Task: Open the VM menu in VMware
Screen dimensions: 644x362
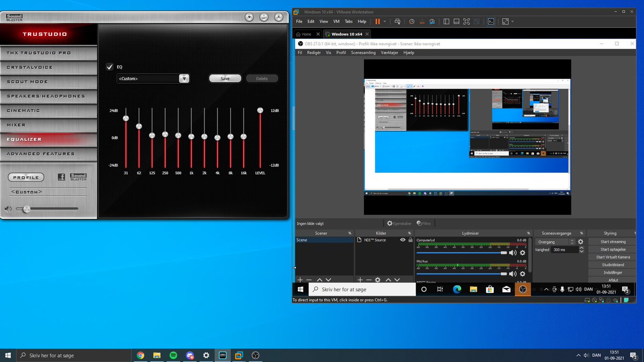Action: pos(336,21)
